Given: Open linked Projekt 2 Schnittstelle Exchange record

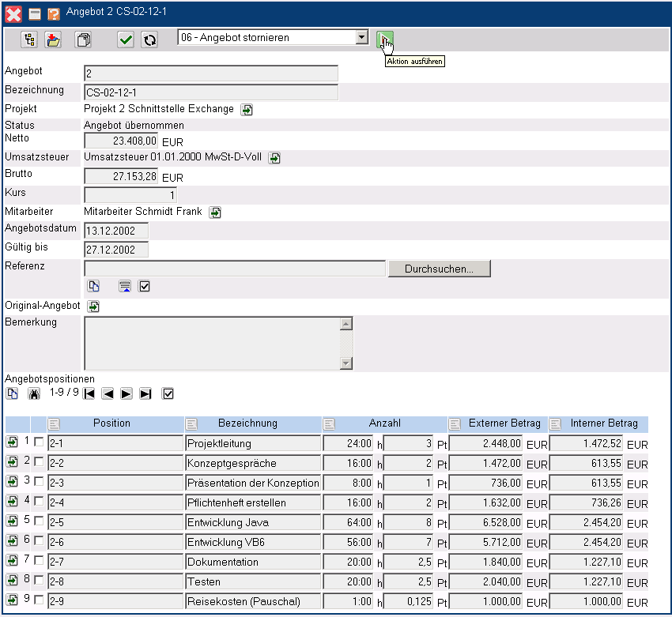Looking at the screenshot, I should click(x=247, y=110).
